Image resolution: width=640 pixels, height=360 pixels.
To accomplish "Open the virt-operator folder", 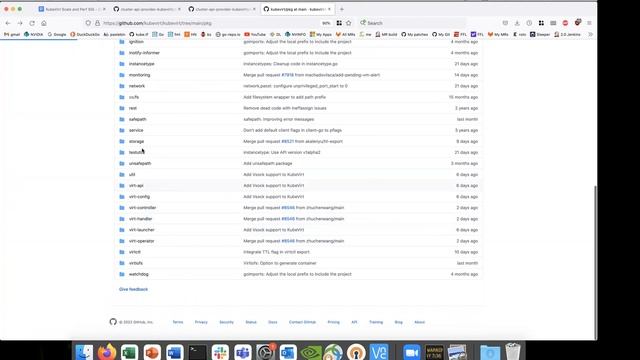I will click(x=142, y=241).
